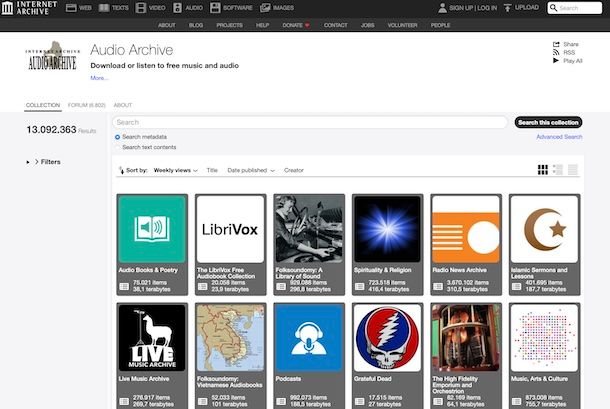Open the High Fidelity Emporium and Orchestrion thumbnail

point(466,338)
